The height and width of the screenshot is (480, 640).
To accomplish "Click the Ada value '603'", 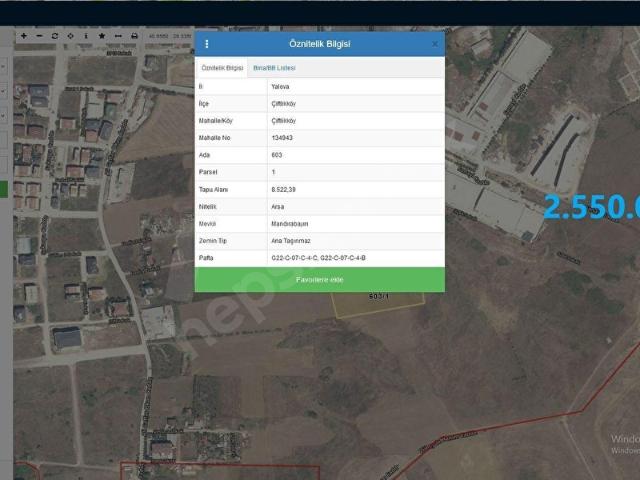I will (x=277, y=155).
